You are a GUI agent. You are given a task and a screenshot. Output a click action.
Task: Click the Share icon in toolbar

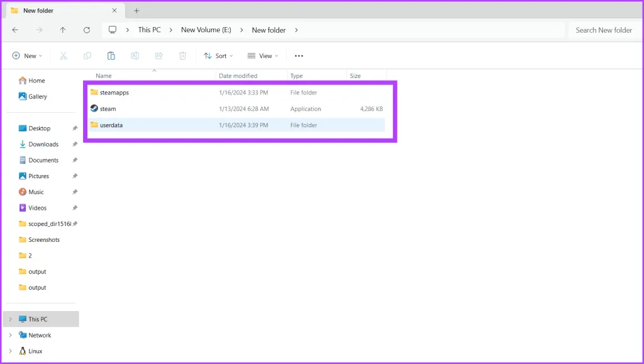click(158, 55)
